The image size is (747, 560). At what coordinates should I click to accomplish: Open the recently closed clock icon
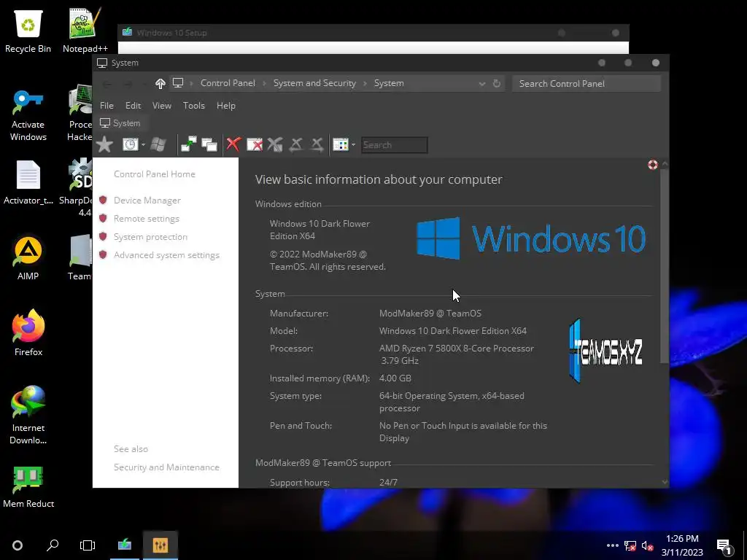[x=130, y=144]
